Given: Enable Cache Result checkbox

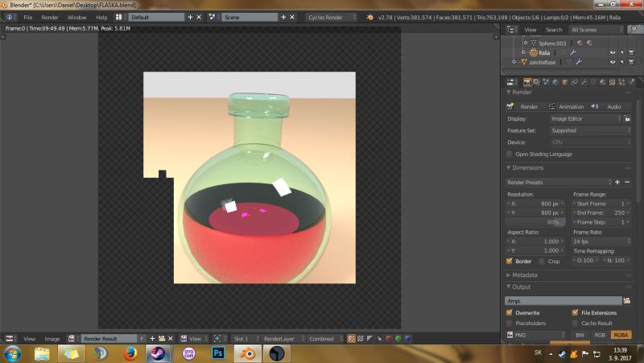Looking at the screenshot, I should pyautogui.click(x=575, y=324).
